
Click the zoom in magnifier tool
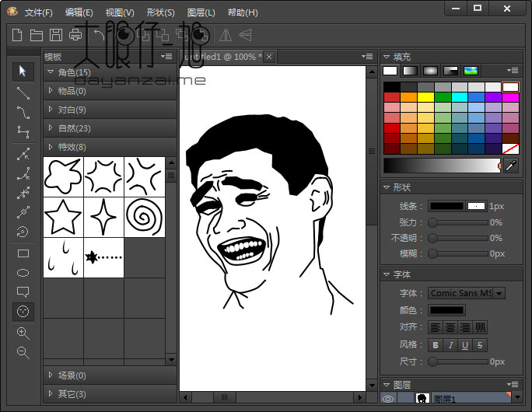click(x=23, y=333)
